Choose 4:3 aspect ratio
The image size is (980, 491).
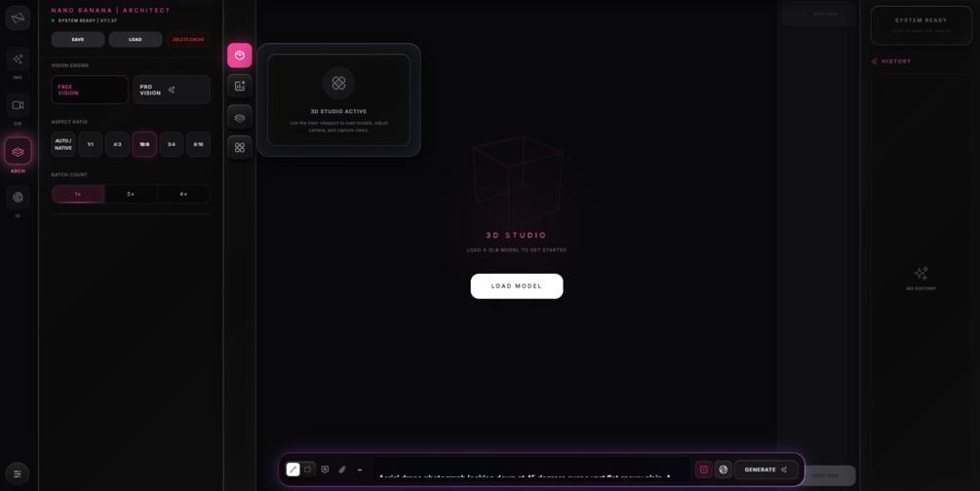117,144
